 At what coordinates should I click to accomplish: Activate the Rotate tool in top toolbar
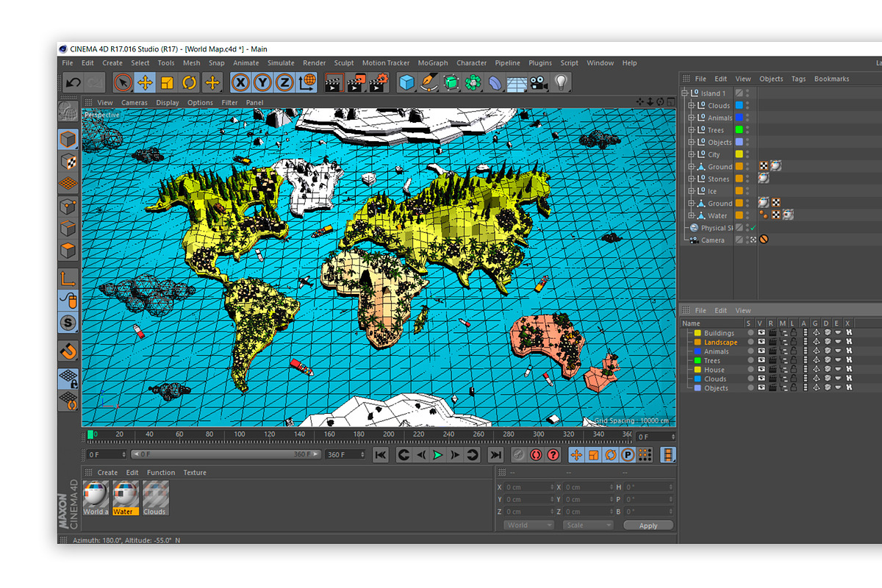coord(190,82)
